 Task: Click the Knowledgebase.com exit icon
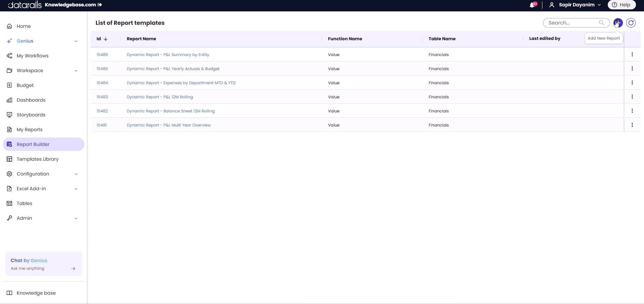pos(100,5)
